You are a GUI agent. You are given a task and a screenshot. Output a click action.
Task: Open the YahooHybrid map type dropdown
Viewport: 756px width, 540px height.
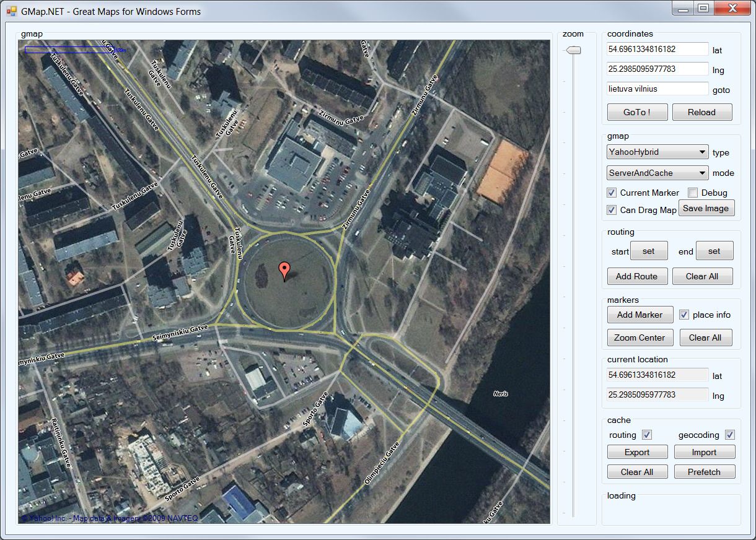pos(657,152)
